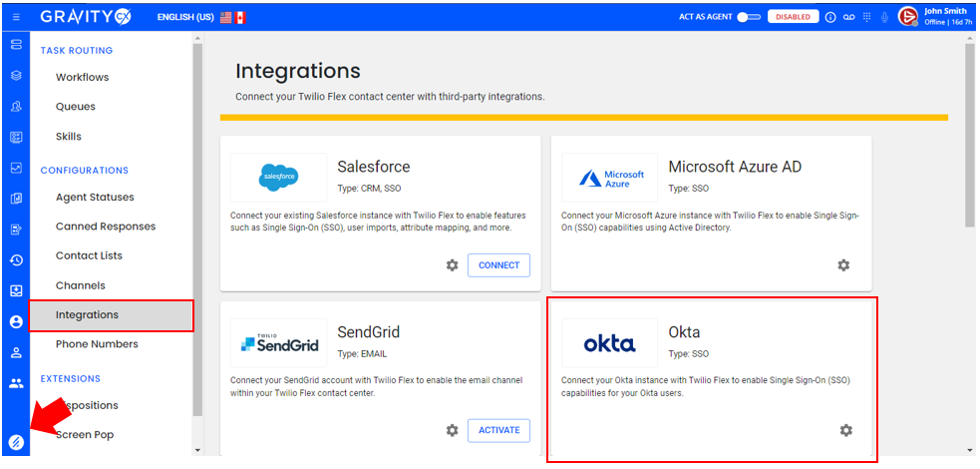Click the Salesforce logo thumbnail

(278, 178)
